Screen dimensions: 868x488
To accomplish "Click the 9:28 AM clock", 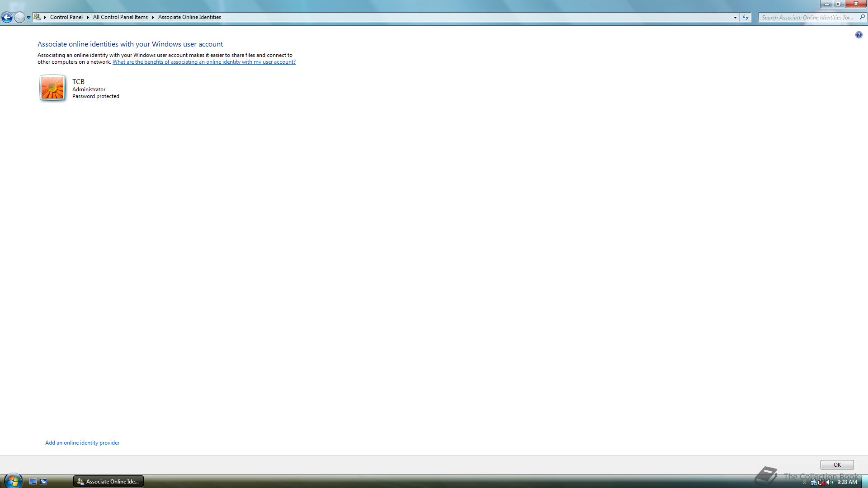I will 847,482.
